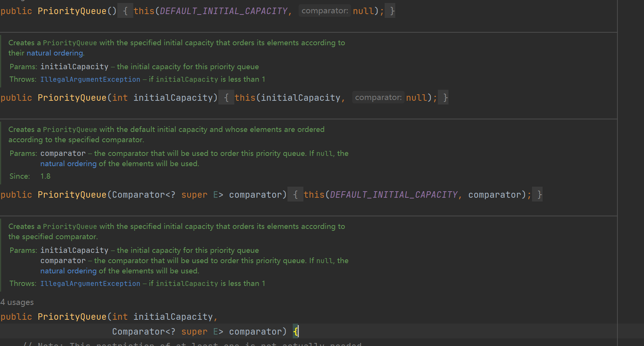Open the "natural ordering" link after "their"
644x346 pixels.
click(55, 53)
